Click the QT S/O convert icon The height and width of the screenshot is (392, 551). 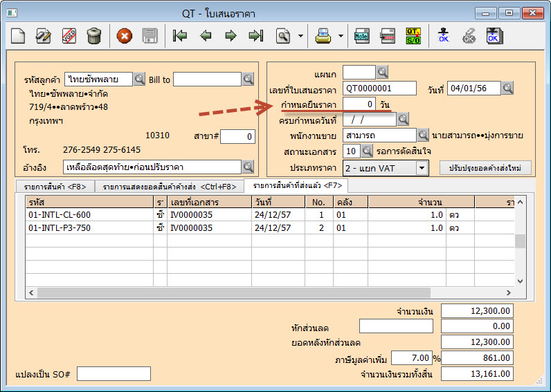413,36
